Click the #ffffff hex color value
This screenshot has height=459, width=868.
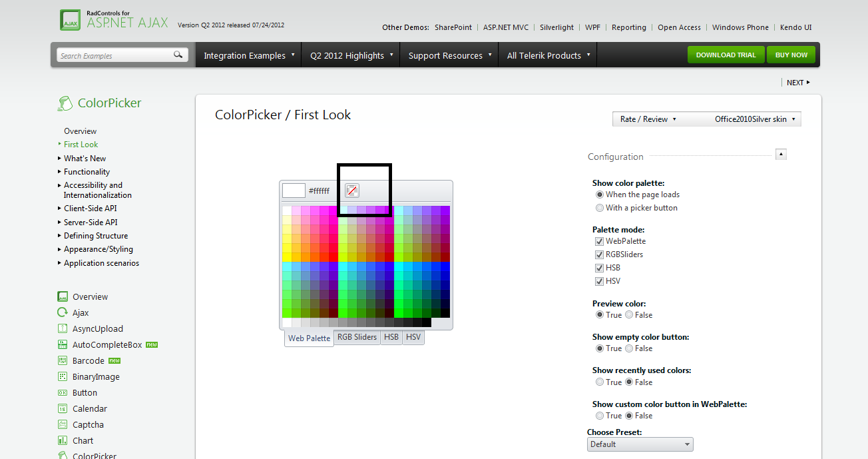coord(319,191)
